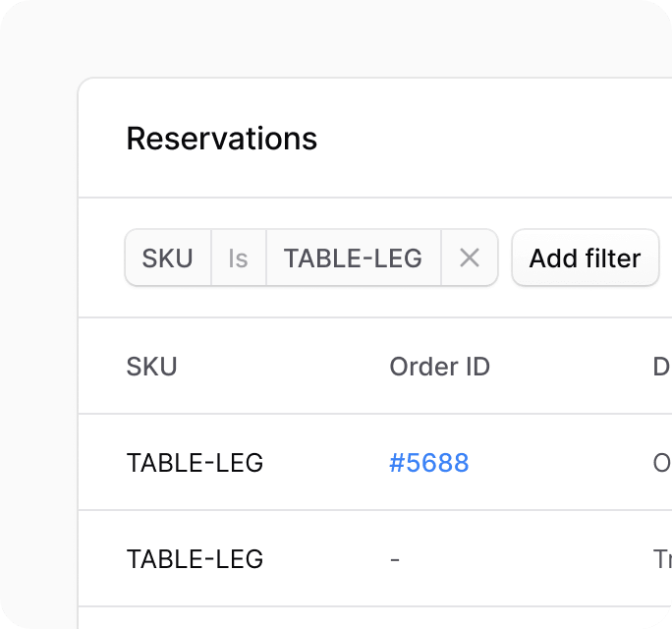Click the blank header area right of Reservations
The image size is (672, 629).
click(491, 139)
